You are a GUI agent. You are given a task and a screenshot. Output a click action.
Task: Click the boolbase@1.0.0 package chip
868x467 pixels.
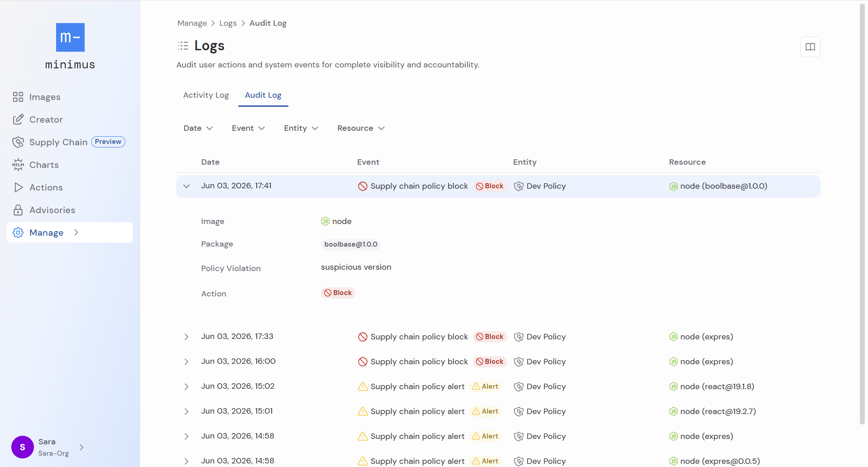pyautogui.click(x=351, y=244)
